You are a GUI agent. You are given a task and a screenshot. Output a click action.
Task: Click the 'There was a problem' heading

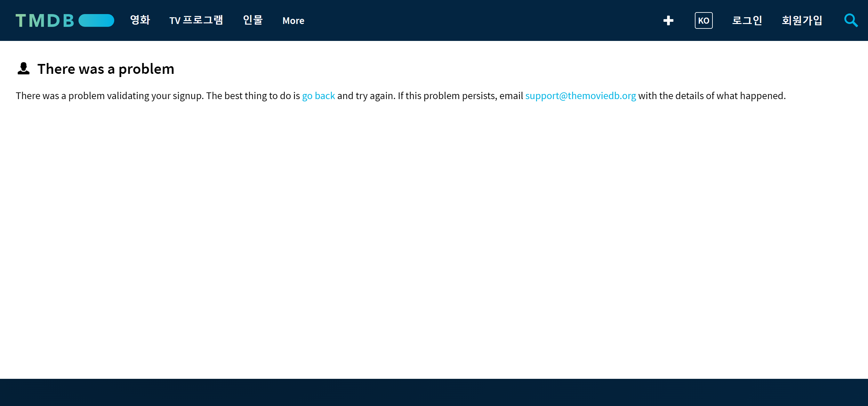tap(106, 69)
